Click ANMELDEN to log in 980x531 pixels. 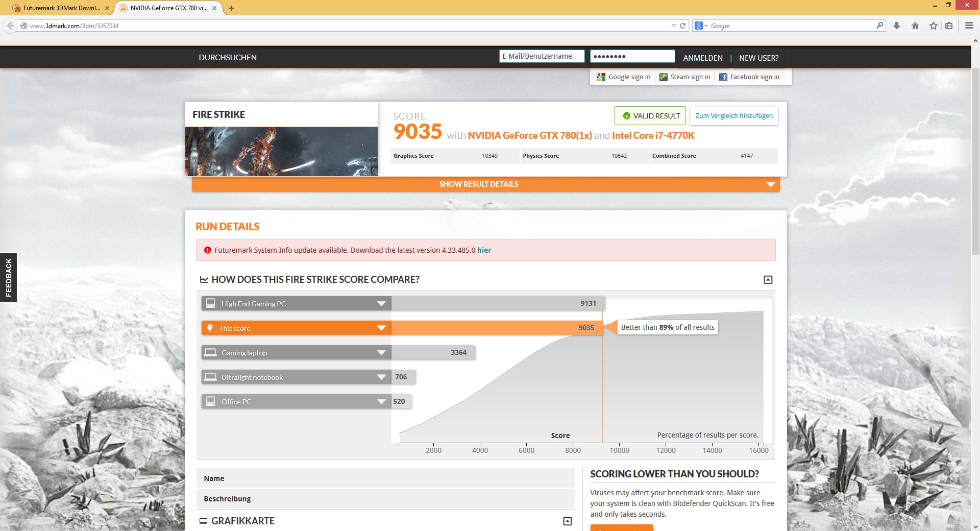click(703, 58)
